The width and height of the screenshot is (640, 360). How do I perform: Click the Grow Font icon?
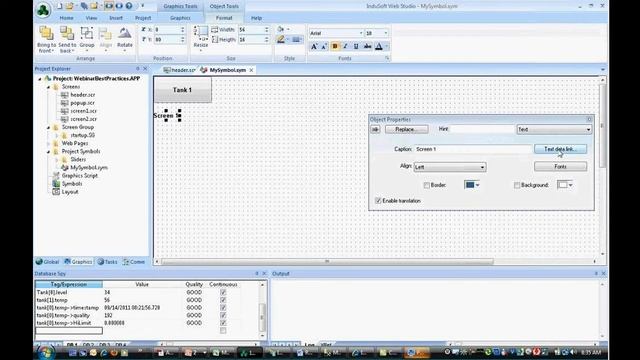point(314,47)
